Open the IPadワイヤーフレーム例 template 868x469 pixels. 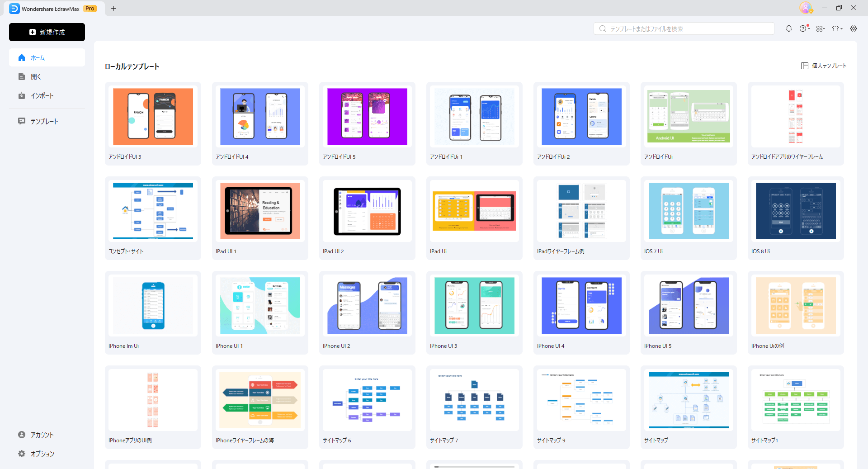(x=581, y=218)
